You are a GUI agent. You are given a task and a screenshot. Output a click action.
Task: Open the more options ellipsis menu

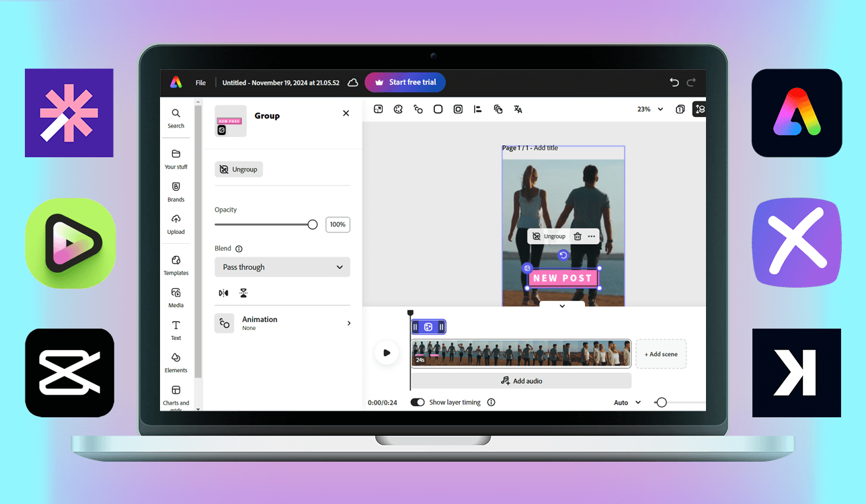(x=592, y=237)
